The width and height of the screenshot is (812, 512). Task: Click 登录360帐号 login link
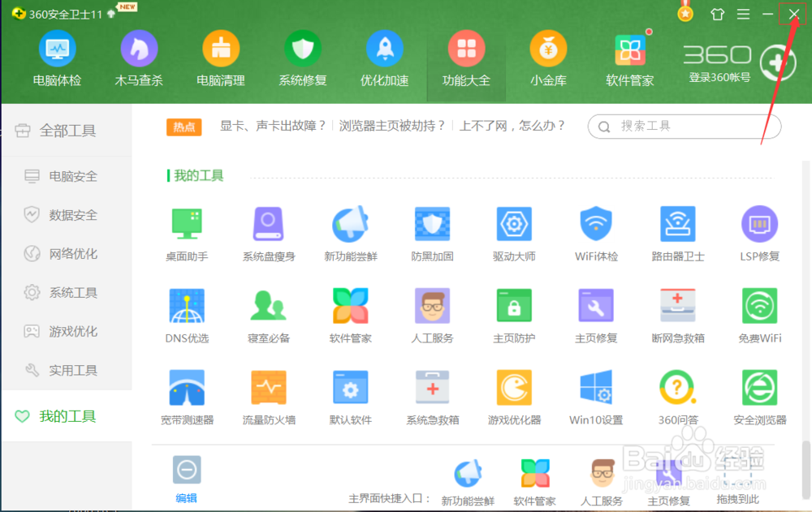719,78
